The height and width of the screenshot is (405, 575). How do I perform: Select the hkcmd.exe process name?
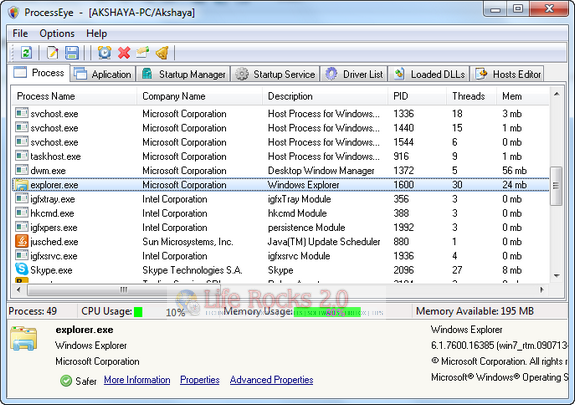point(52,213)
